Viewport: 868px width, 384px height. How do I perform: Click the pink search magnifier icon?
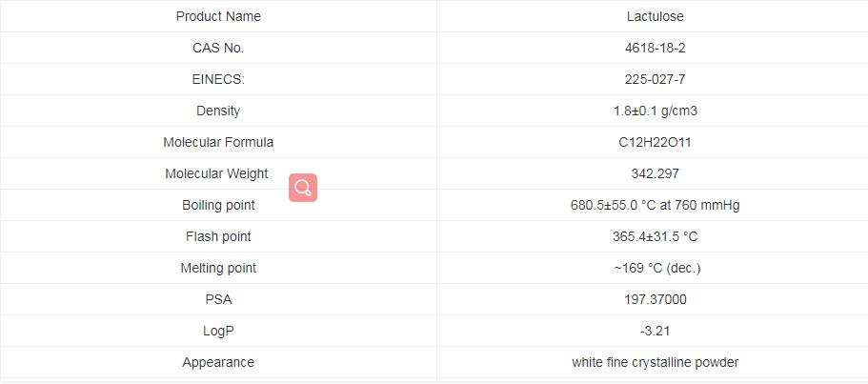coord(303,188)
